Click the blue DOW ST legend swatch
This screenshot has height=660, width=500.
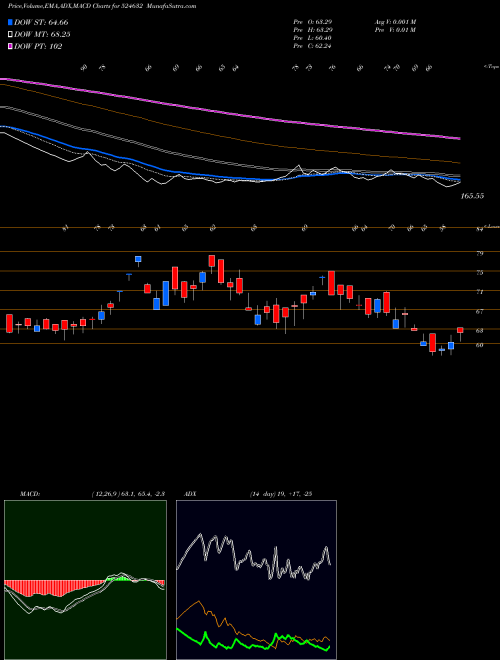pos(10,22)
